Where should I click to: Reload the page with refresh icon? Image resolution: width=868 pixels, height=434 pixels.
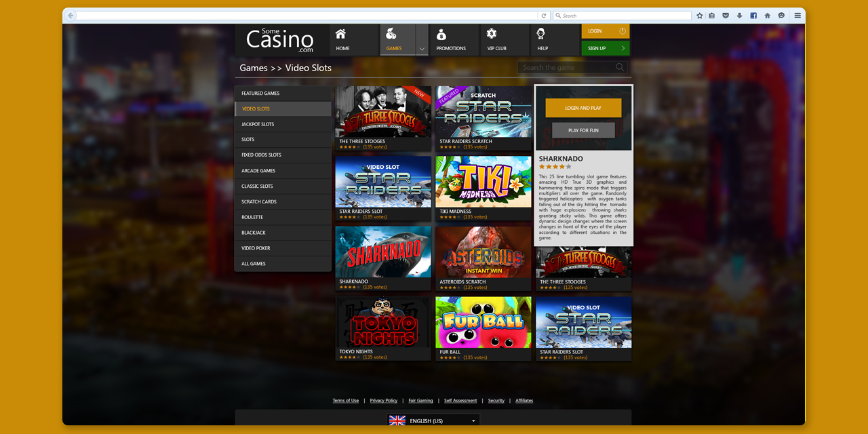pyautogui.click(x=543, y=16)
